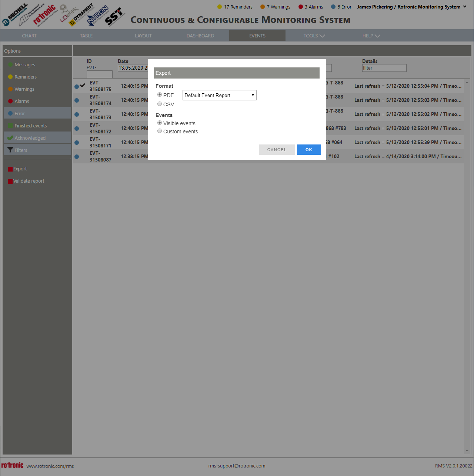Click the EVT- ID filter input field
Image resolution: width=474 pixels, height=476 pixels.
pos(99,74)
